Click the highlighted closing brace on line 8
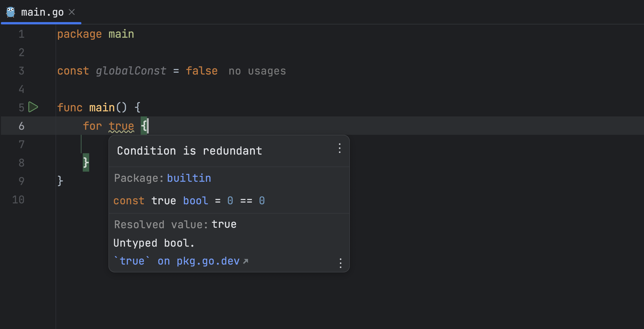Image resolution: width=644 pixels, height=329 pixels. [x=86, y=162]
